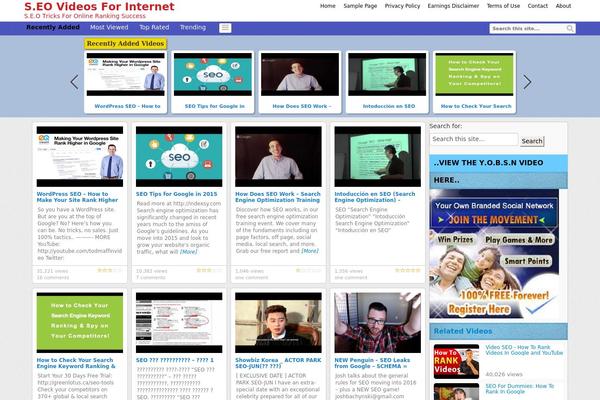Open related thumbnail How To RANK Videos
This screenshot has width=600, height=400.
(456, 361)
